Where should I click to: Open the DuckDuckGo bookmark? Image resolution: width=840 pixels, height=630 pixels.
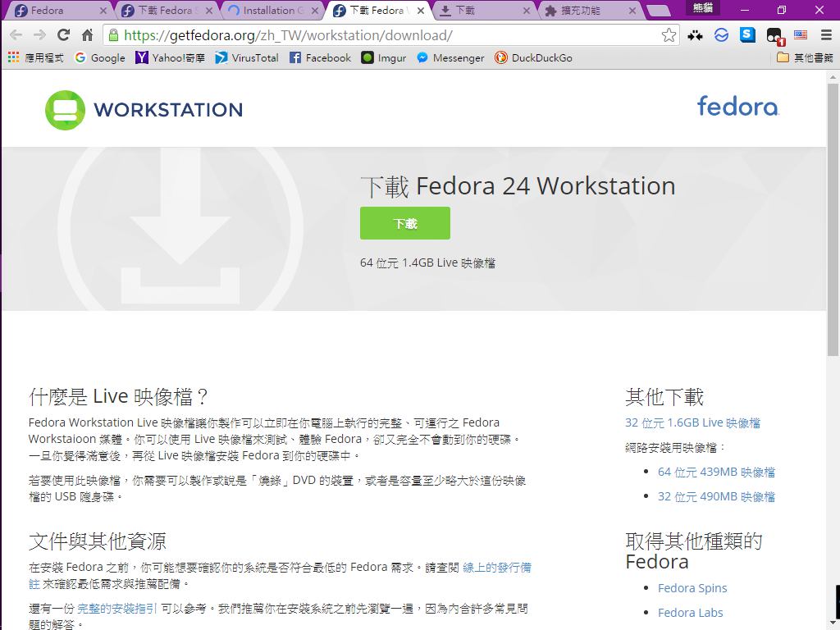533,58
